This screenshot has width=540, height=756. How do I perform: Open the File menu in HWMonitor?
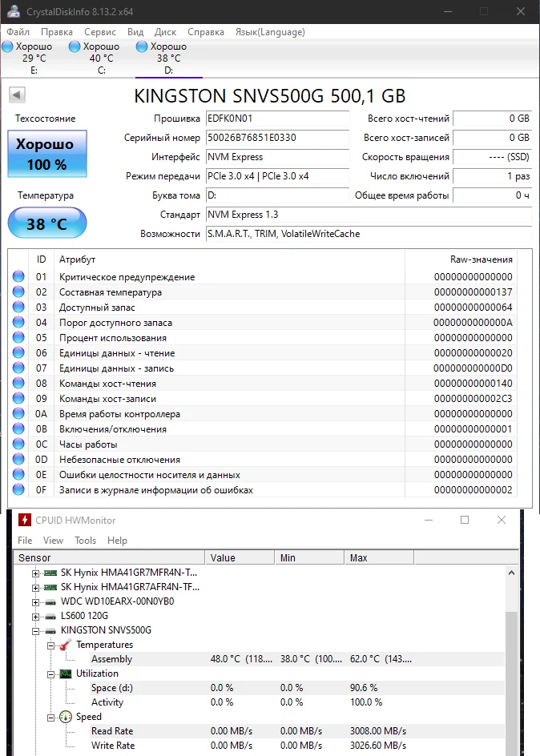[25, 541]
